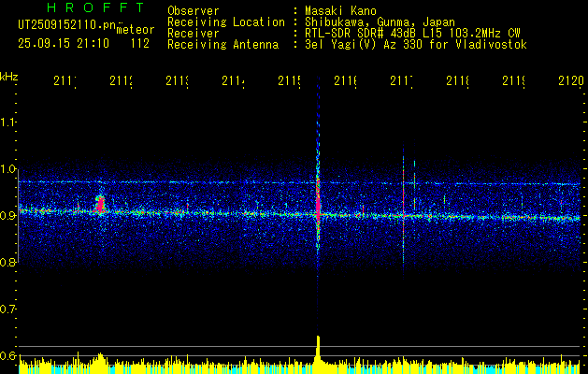Click the HROFFT title text

tap(95, 7)
